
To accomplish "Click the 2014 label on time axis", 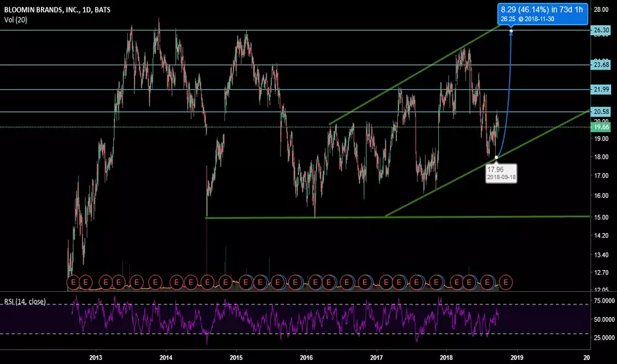I will (166, 357).
